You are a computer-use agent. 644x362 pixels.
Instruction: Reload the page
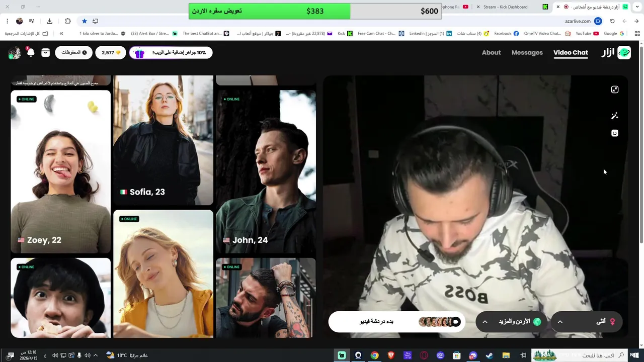[612, 21]
